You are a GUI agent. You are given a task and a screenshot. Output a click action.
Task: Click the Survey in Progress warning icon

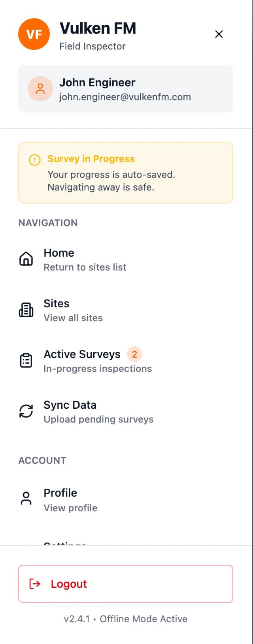click(35, 160)
